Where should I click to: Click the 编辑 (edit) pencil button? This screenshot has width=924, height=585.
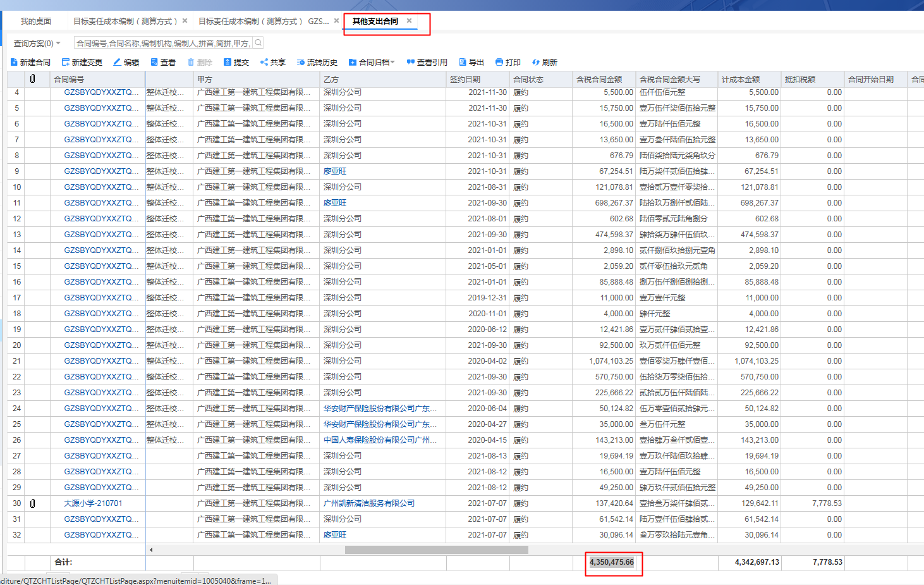(x=126, y=62)
